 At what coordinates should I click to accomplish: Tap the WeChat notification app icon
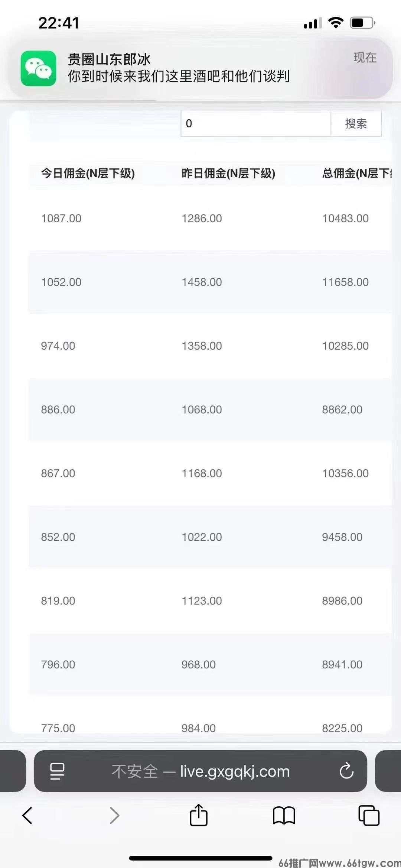coord(38,69)
